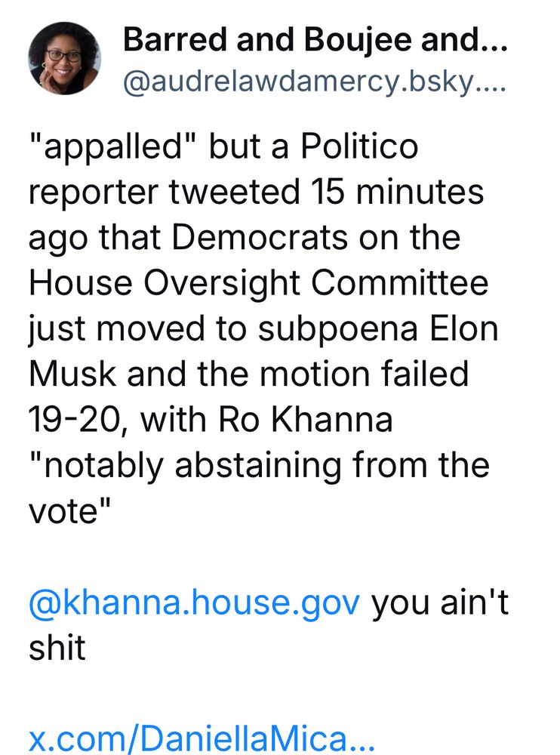Click the word subpoena in the post
Image resolution: width=560 pixels, height=755 pixels.
coord(337,330)
